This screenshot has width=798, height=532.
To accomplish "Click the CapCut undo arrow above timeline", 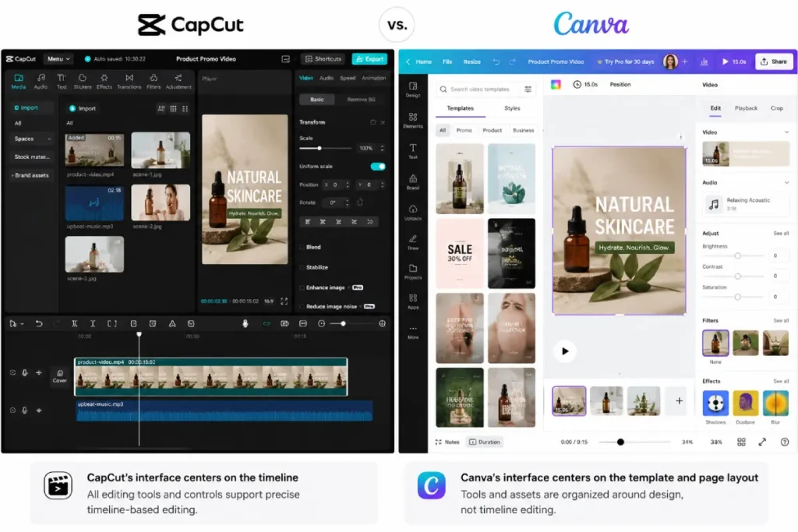I will [39, 323].
